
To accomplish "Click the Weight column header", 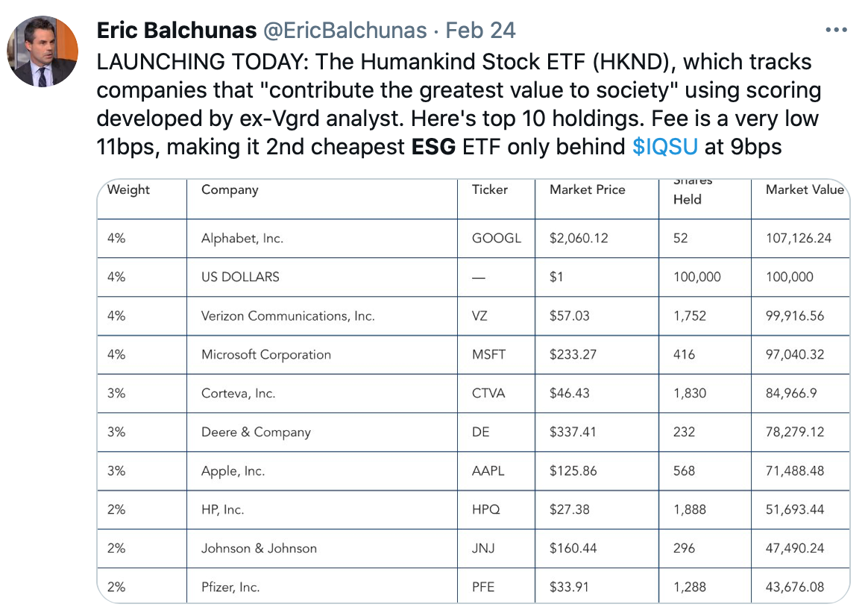I will coord(128,190).
